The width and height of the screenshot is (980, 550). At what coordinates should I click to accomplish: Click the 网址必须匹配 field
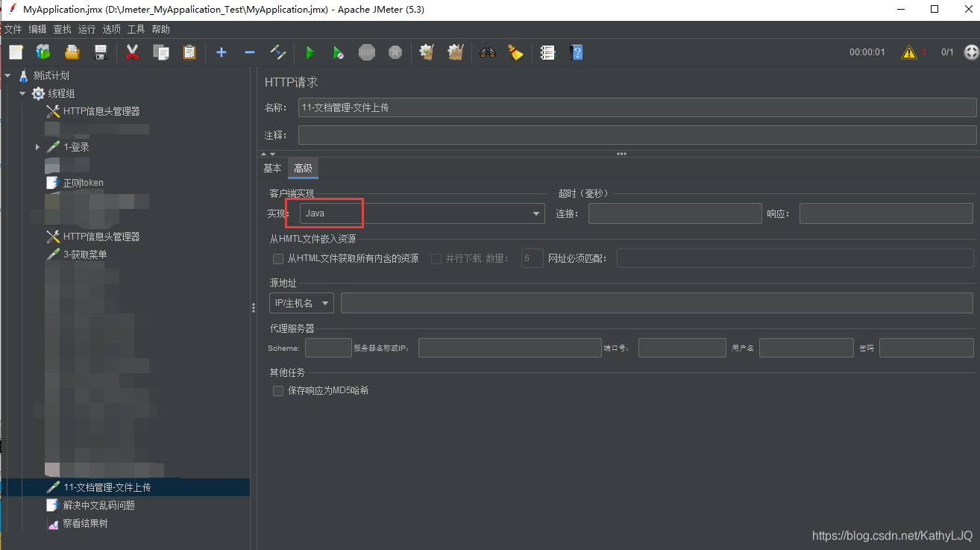795,258
